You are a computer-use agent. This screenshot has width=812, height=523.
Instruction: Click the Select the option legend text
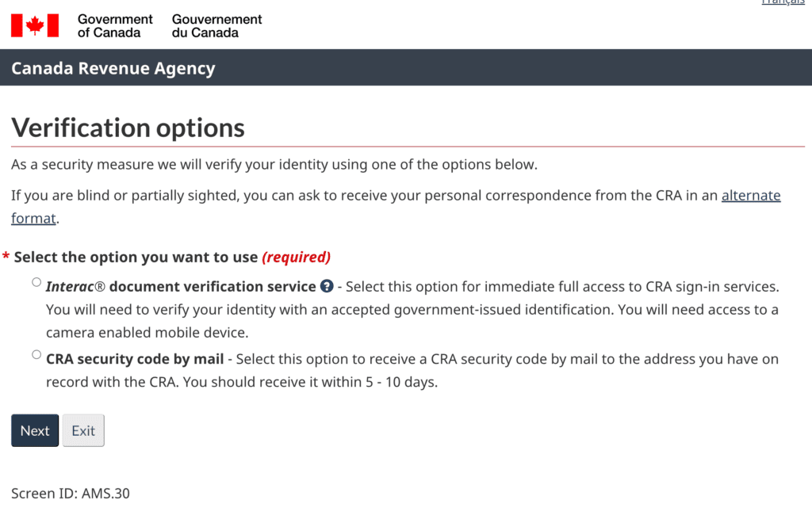tap(136, 257)
